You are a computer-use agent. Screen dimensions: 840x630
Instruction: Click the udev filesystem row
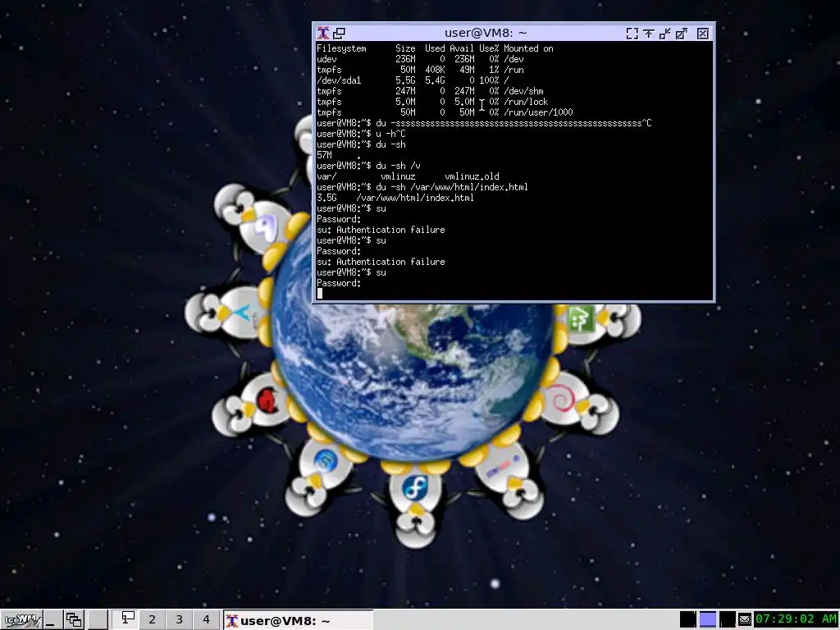[420, 59]
